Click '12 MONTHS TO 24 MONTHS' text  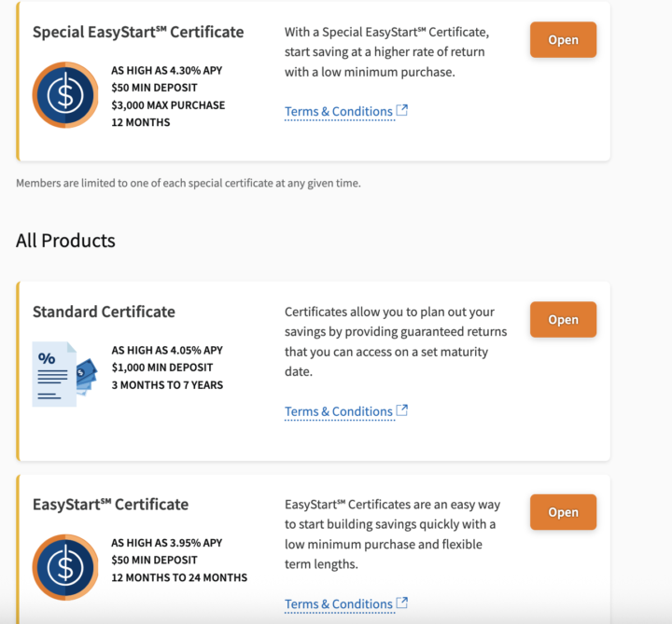[x=179, y=577]
